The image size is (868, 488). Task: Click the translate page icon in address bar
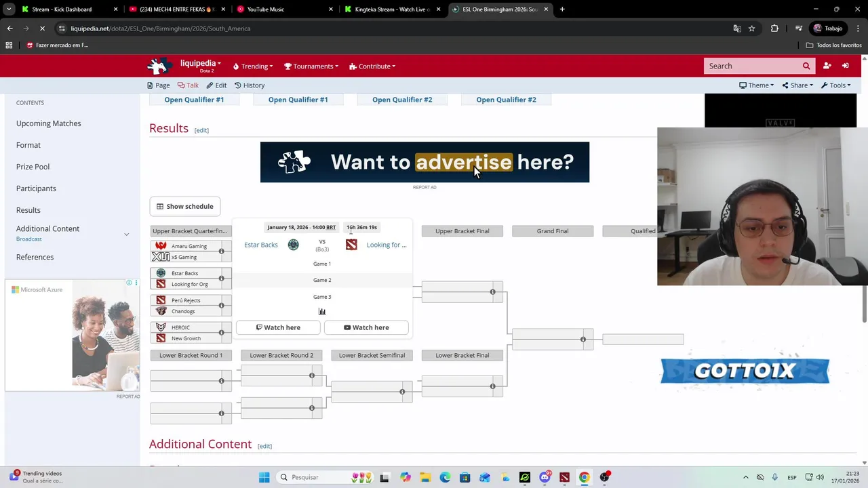click(737, 28)
